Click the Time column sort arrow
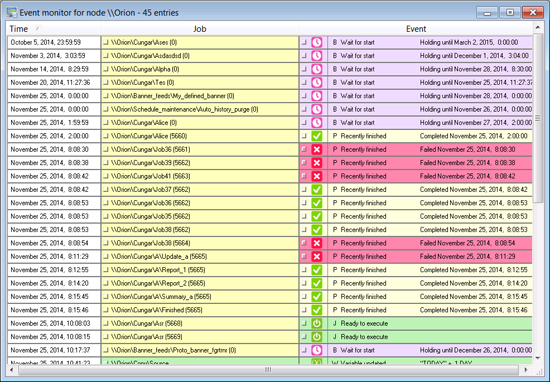The height and width of the screenshot is (382, 550). (x=38, y=28)
